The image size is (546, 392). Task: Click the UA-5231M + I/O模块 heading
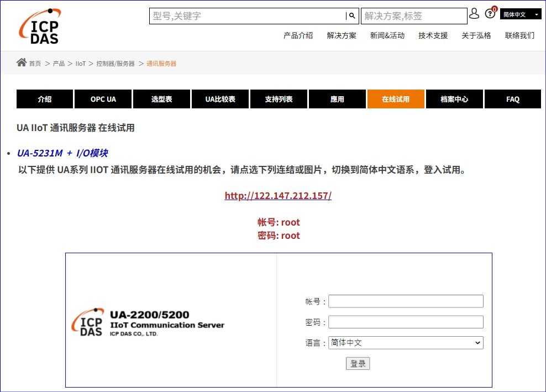[x=62, y=153]
